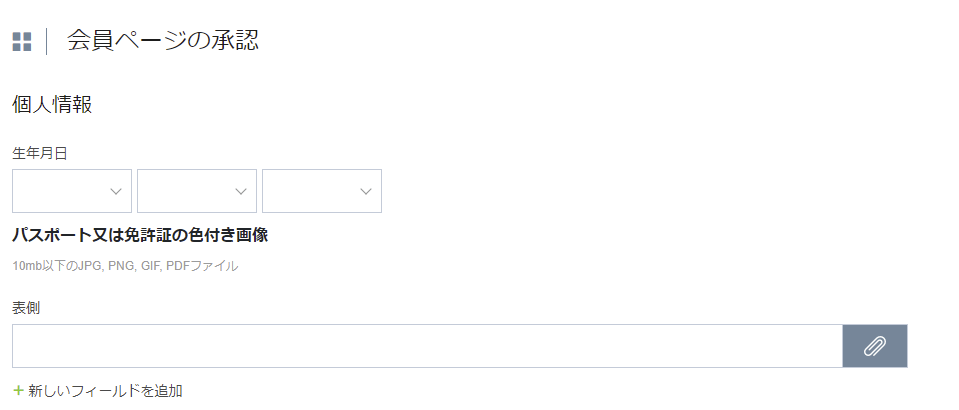The image size is (959, 410).
Task: Click the 表側 field label
Action: click(x=26, y=307)
